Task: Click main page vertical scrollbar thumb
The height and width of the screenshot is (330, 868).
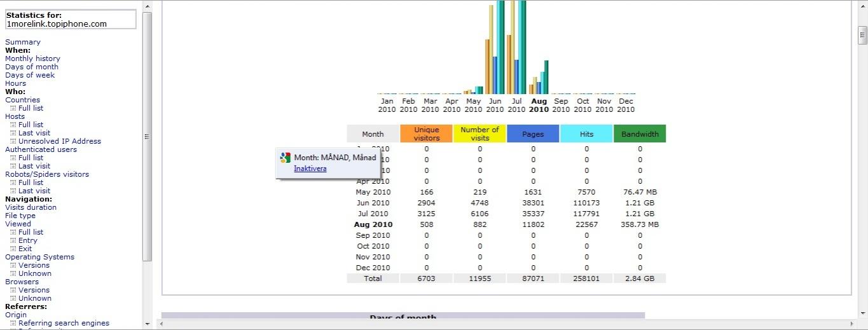Action: pos(862,36)
